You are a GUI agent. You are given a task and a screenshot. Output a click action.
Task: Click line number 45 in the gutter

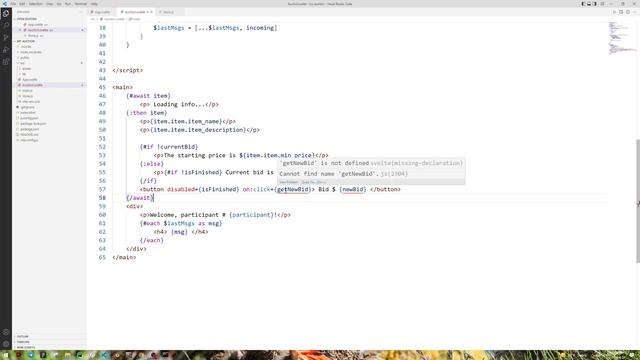click(102, 87)
